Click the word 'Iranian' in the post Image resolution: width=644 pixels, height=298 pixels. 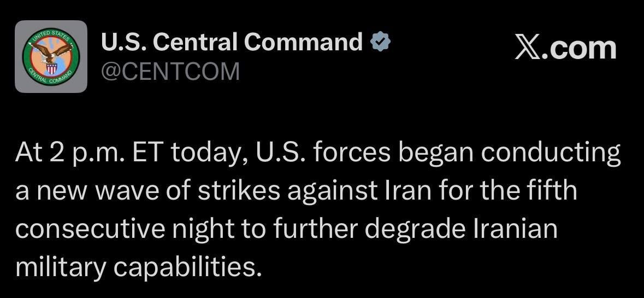click(x=515, y=229)
